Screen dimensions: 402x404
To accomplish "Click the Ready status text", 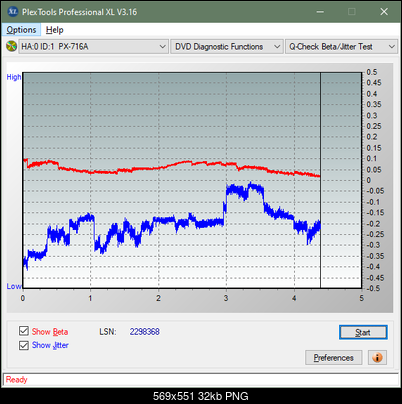I will [x=16, y=380].
